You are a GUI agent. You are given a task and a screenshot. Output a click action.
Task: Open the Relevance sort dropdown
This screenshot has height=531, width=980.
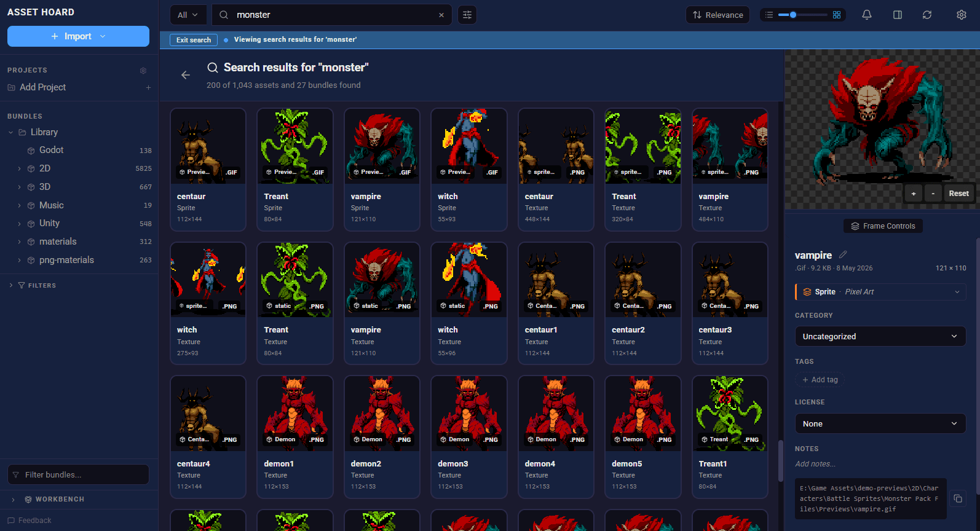pos(717,15)
